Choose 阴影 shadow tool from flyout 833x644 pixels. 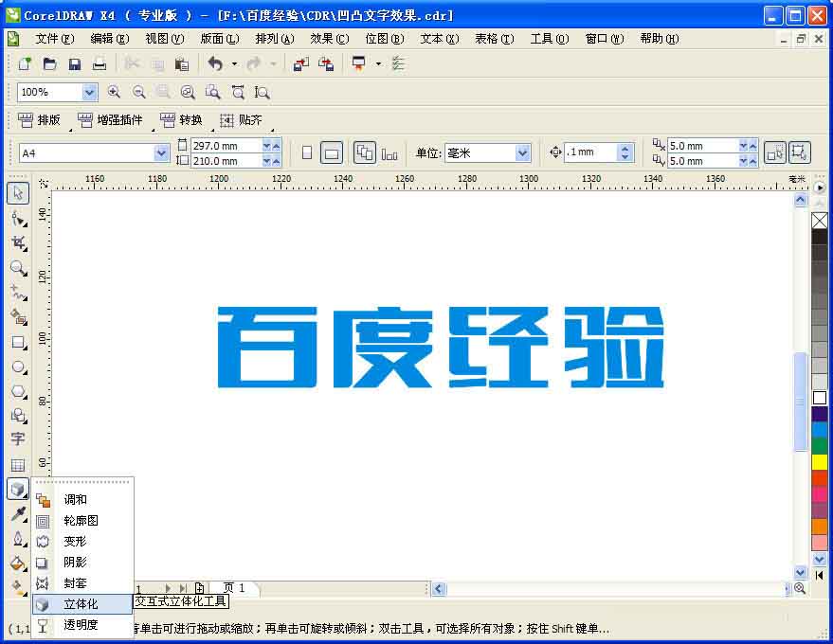tap(82, 563)
